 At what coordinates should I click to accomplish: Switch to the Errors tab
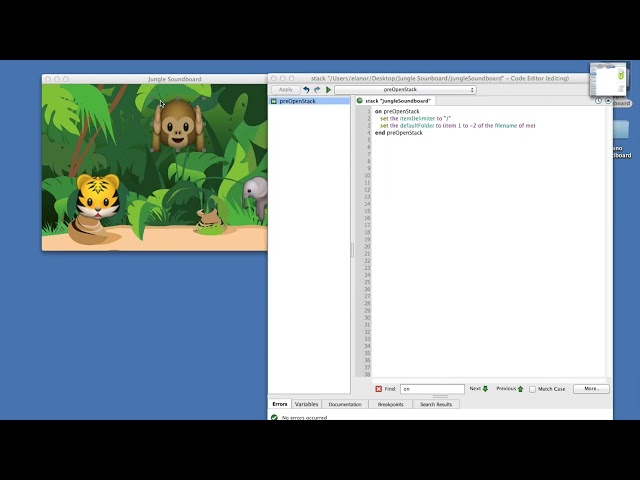[x=280, y=404]
